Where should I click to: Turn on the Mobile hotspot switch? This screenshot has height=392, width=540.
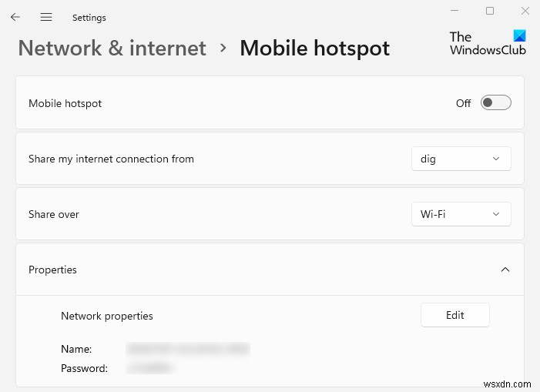[495, 103]
